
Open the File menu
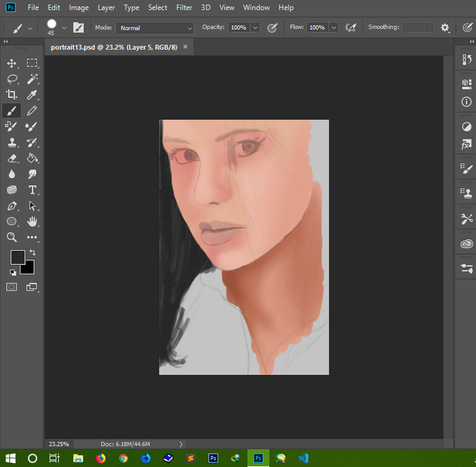pyautogui.click(x=33, y=7)
